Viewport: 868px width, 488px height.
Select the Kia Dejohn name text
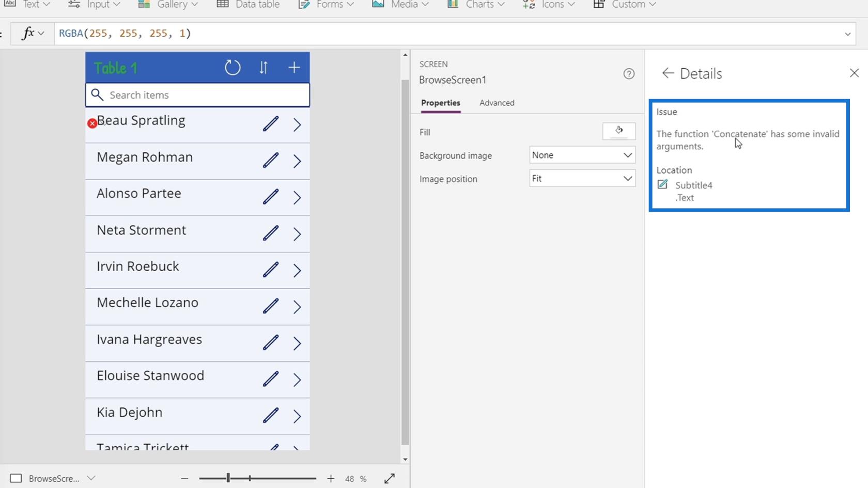coord(130,412)
